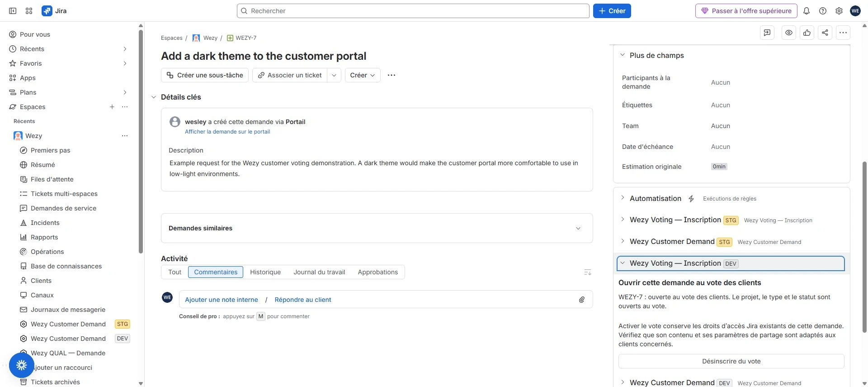Click Désinscrire du vote button
This screenshot has width=868, height=387.
point(731,361)
